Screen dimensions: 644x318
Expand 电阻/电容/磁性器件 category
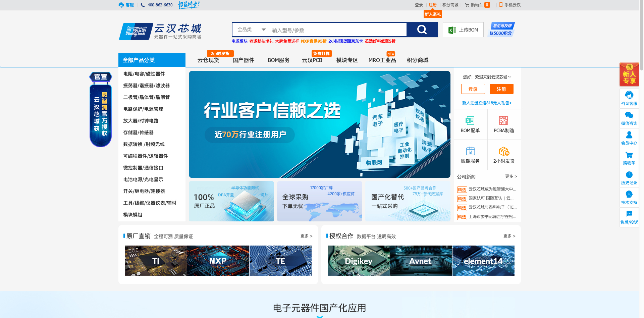[144, 74]
